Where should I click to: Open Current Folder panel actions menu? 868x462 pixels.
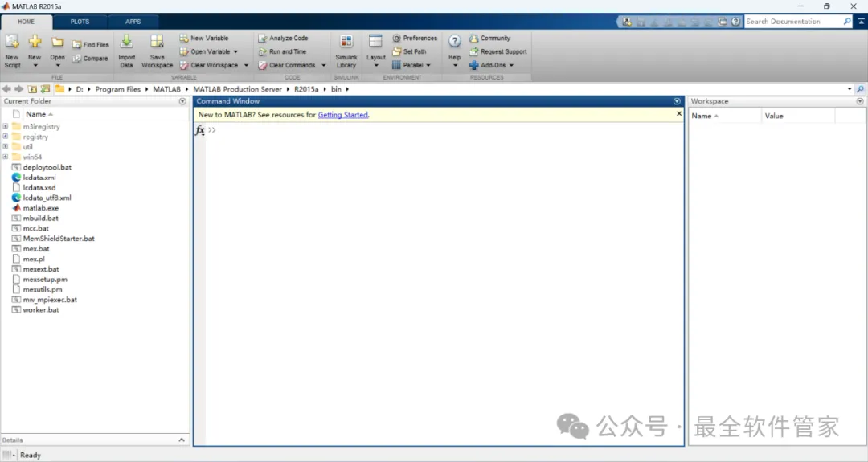182,101
